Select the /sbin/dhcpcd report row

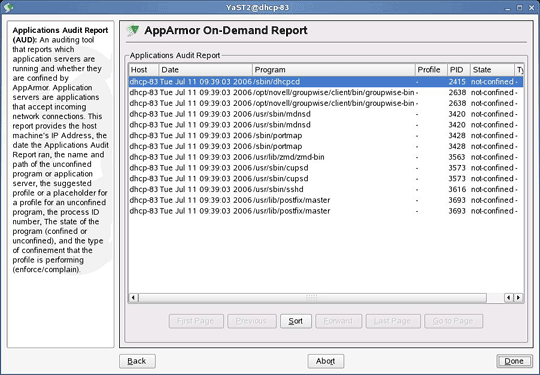(326, 82)
